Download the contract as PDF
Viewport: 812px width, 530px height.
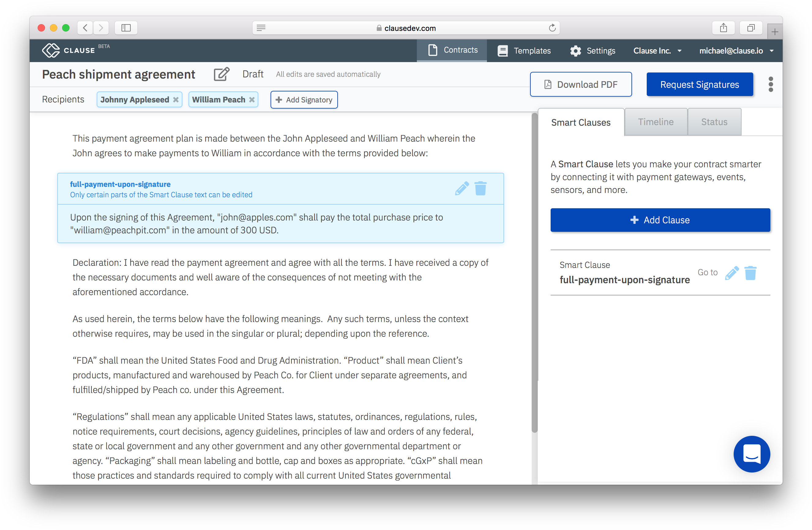(581, 84)
